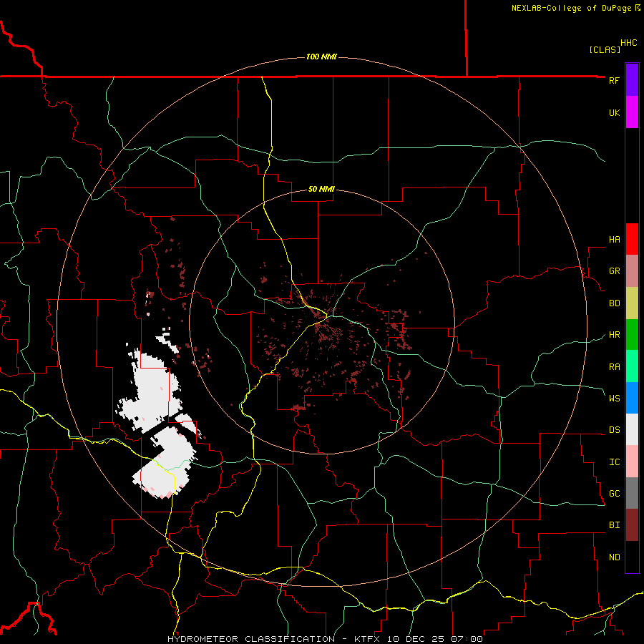The width and height of the screenshot is (644, 644).
Task: Click the WS legend label
Action: point(614,398)
